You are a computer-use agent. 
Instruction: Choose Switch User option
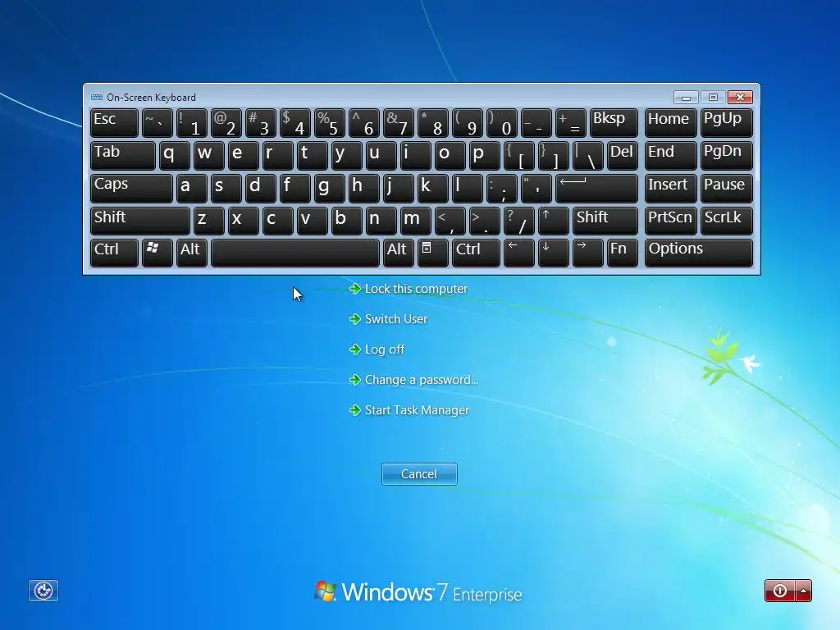click(x=396, y=319)
